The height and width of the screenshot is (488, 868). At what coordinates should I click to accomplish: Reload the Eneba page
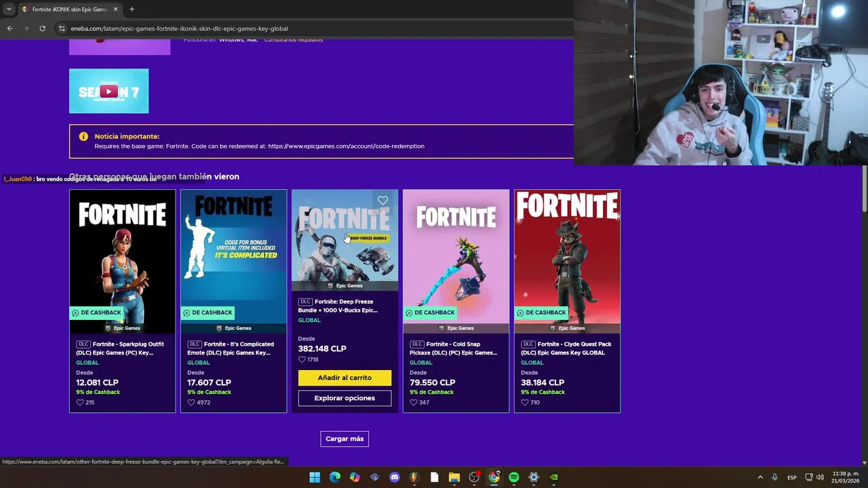point(42,28)
